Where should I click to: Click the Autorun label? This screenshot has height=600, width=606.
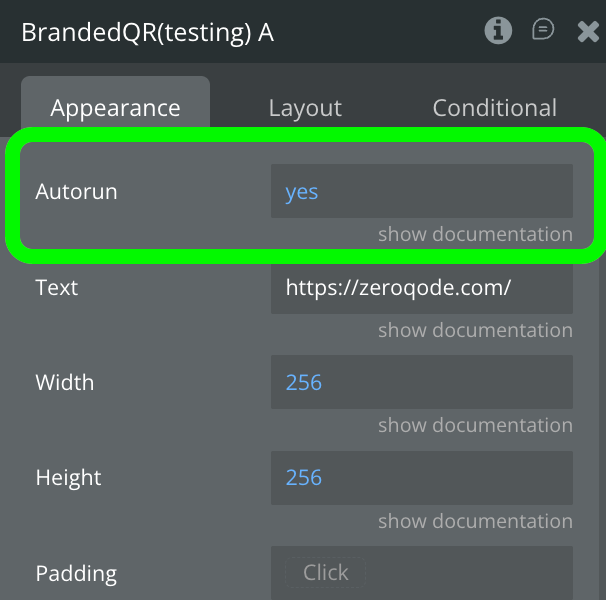click(x=76, y=191)
